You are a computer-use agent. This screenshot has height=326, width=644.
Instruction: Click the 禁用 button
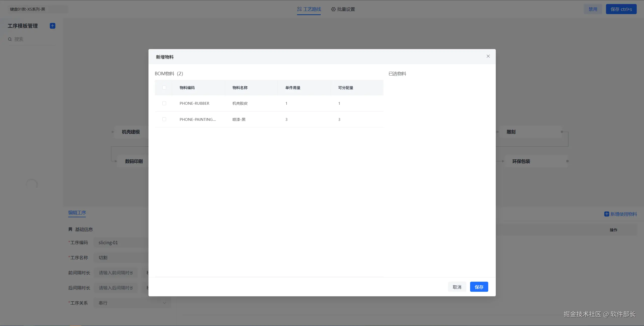[x=593, y=9]
